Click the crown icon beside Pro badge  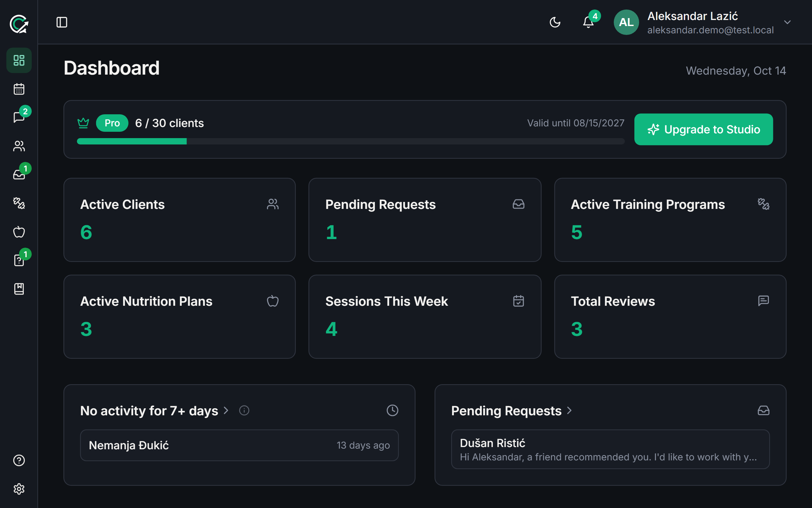point(83,123)
